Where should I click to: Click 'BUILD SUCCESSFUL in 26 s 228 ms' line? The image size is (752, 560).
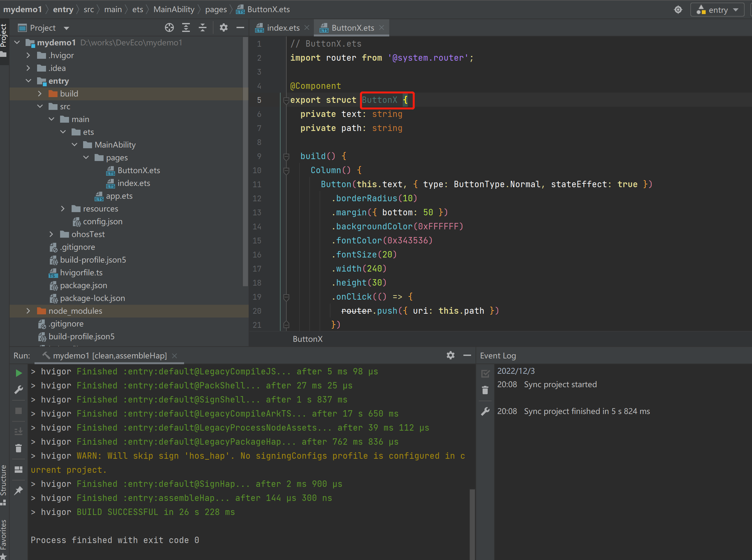[x=156, y=512]
